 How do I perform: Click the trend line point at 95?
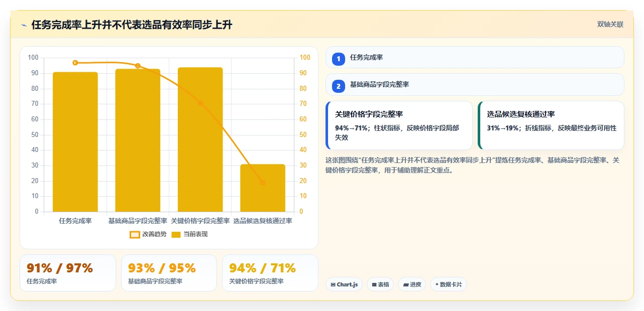(x=138, y=66)
